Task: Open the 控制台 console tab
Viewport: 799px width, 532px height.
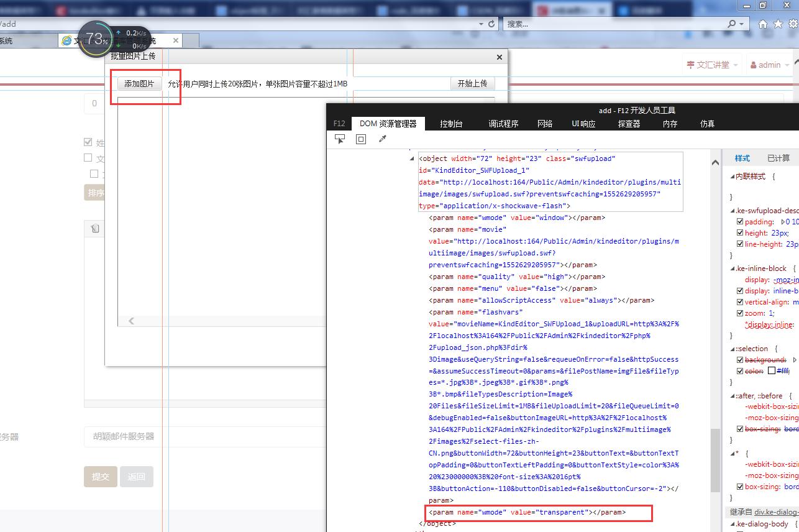Action: (x=451, y=124)
